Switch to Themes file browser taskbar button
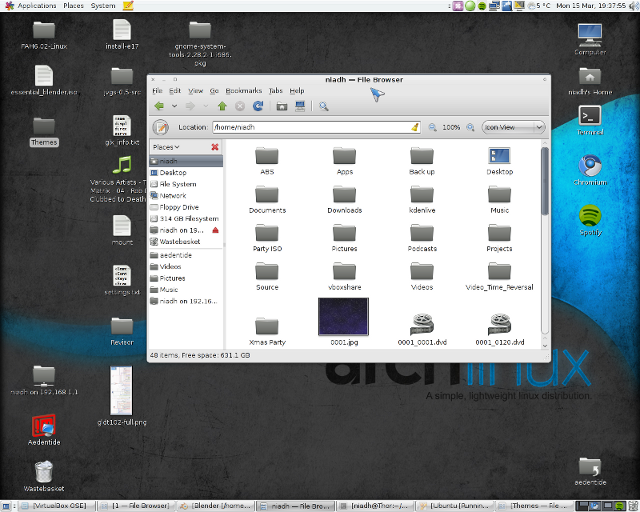The image size is (640, 512). click(534, 506)
